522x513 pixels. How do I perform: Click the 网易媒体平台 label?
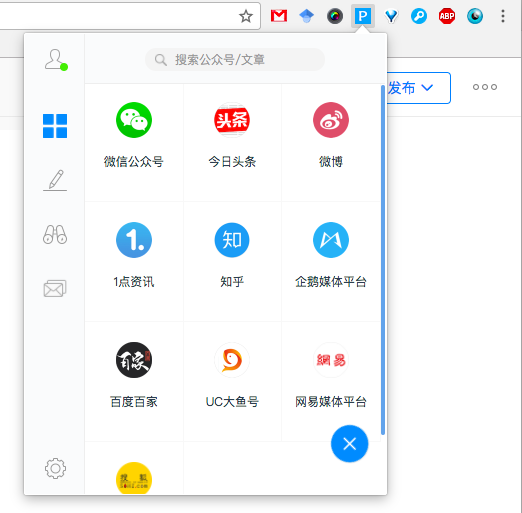(331, 402)
